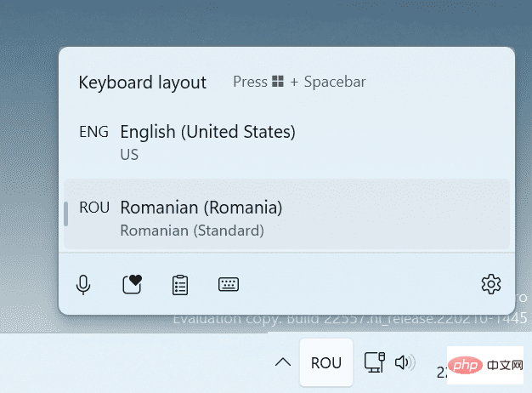532x393 pixels.
Task: Expand hidden system tray icons chevron
Action: coord(281,363)
